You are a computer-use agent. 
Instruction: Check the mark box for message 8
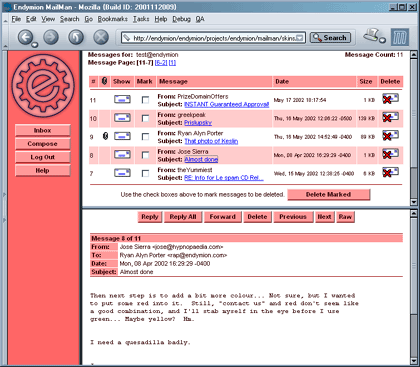coord(145,155)
